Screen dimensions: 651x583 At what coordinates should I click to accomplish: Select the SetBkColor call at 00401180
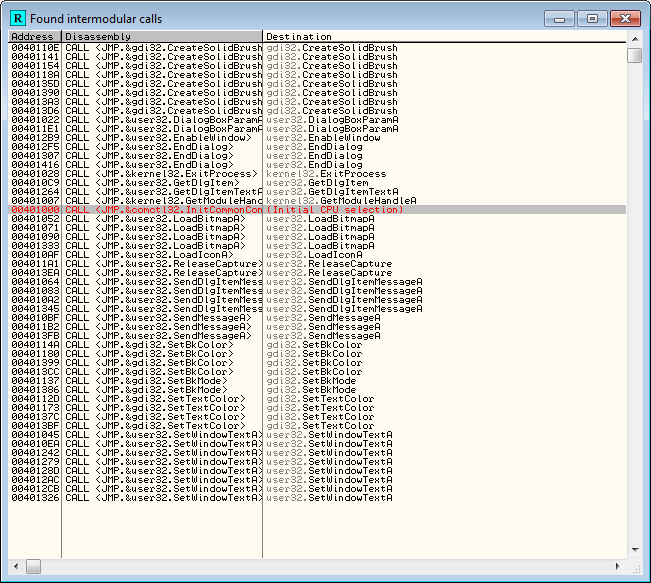(x=317, y=354)
